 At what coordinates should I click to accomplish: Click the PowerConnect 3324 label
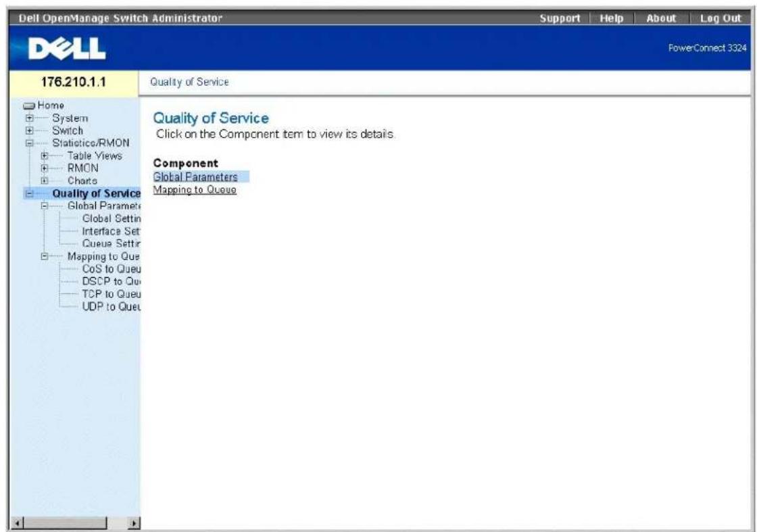(707, 48)
